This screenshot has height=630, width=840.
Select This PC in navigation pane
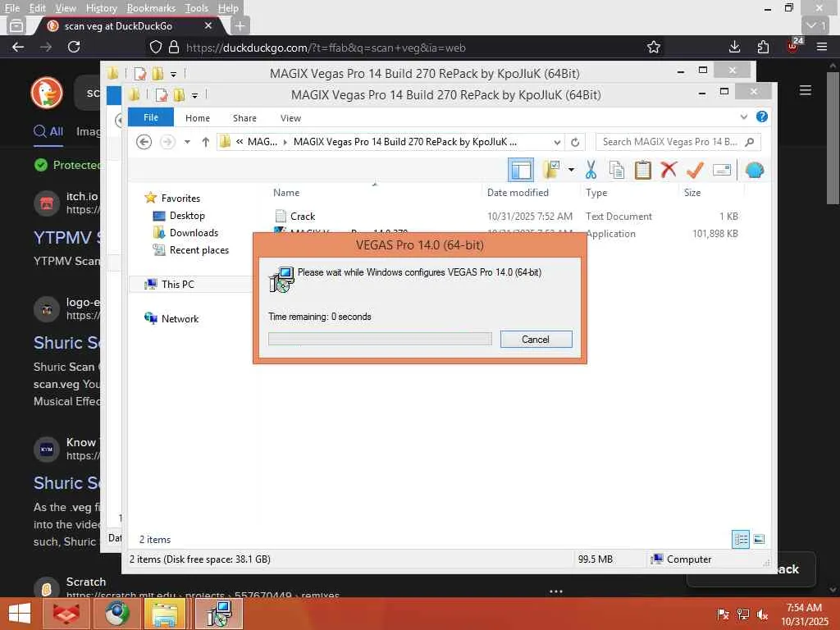point(169,285)
